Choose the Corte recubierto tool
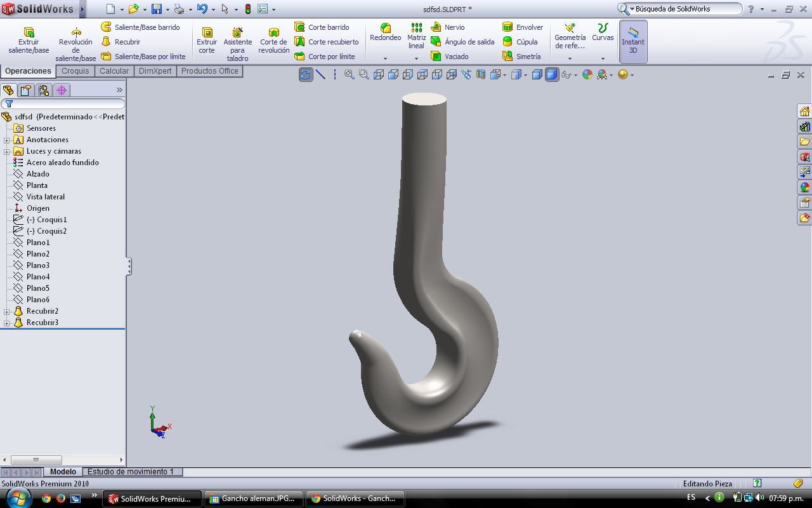Image resolution: width=812 pixels, height=508 pixels. [327, 42]
